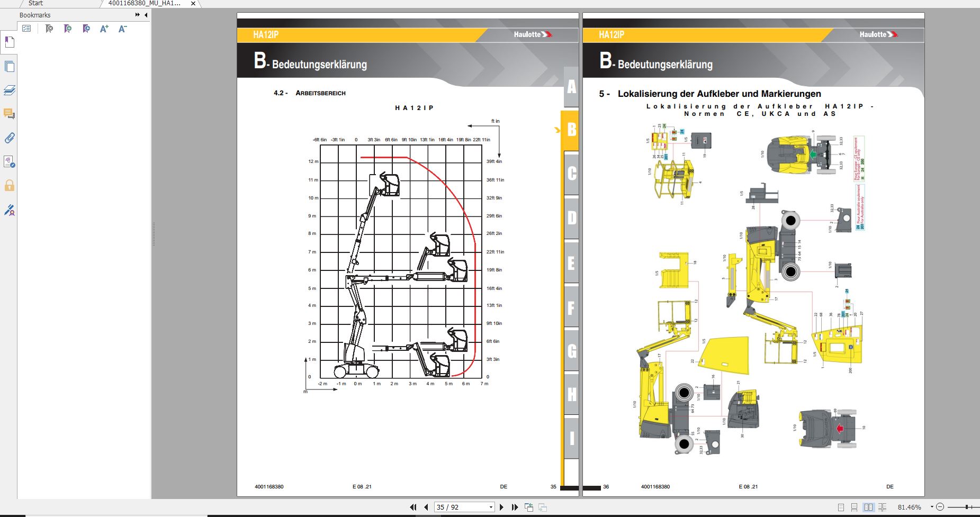
Task: Jump to the last page of the document
Action: 514,506
